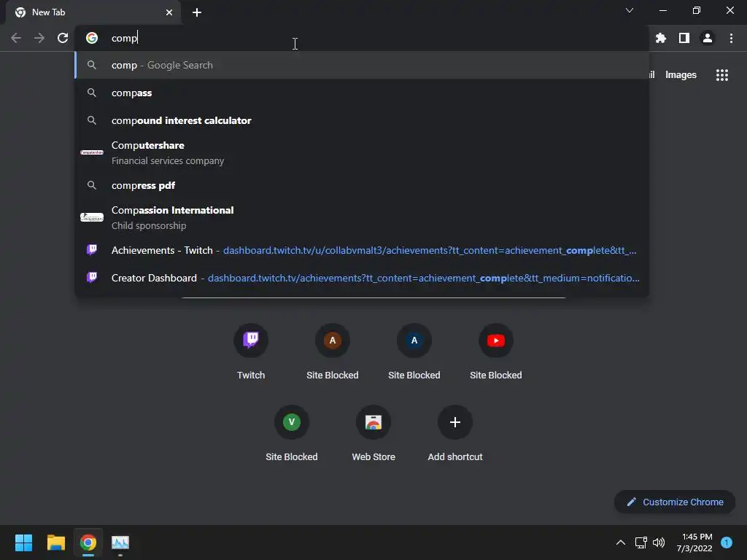Viewport: 747px width, 560px height.
Task: Open the Images link
Action: [x=681, y=75]
